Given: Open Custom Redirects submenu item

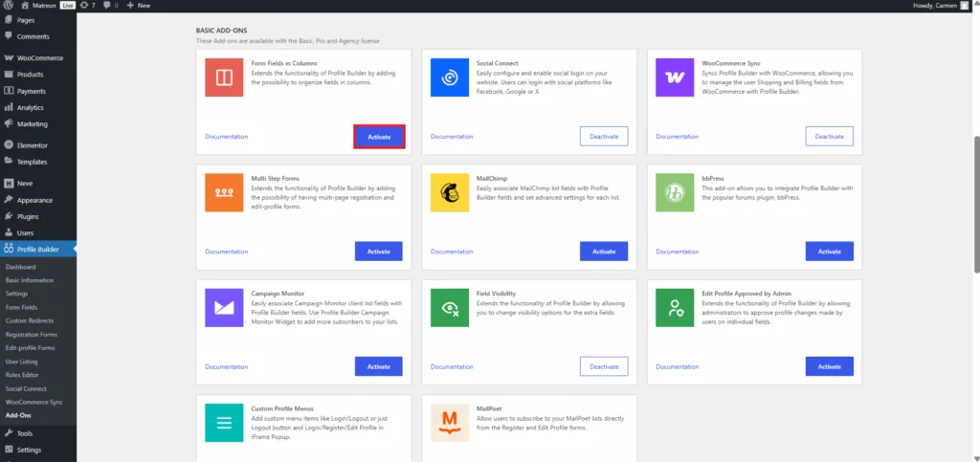Looking at the screenshot, I should (30, 320).
